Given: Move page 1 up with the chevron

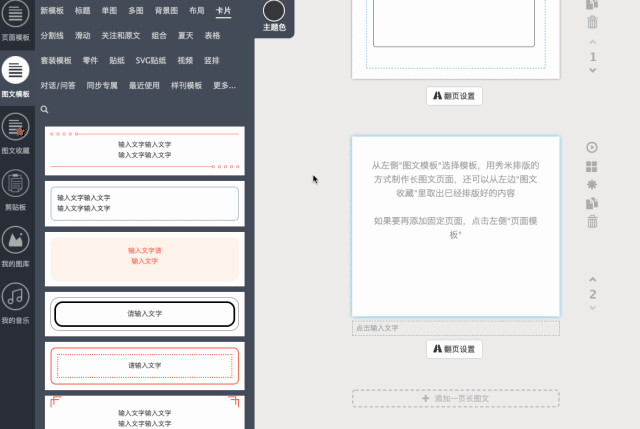Looking at the screenshot, I should coord(593,42).
